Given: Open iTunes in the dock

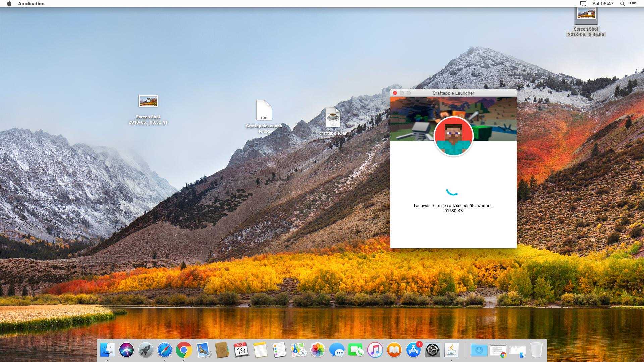Looking at the screenshot, I should coord(375,350).
